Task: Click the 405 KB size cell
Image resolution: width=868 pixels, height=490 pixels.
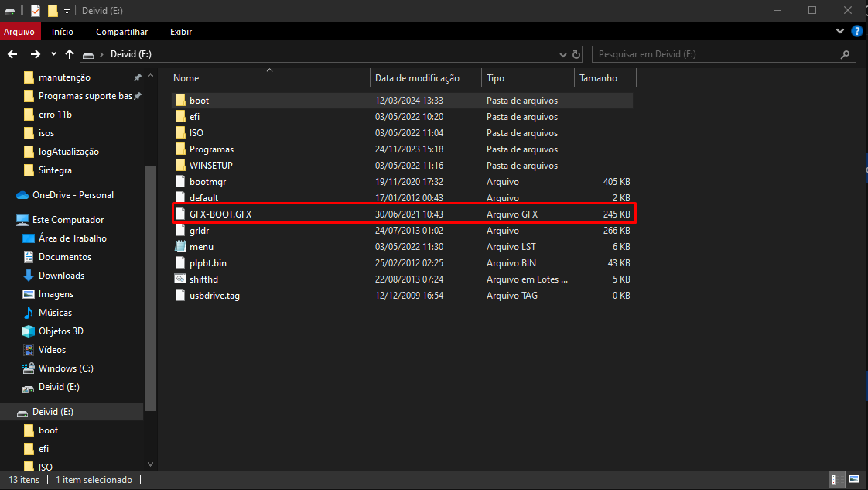Action: point(617,182)
